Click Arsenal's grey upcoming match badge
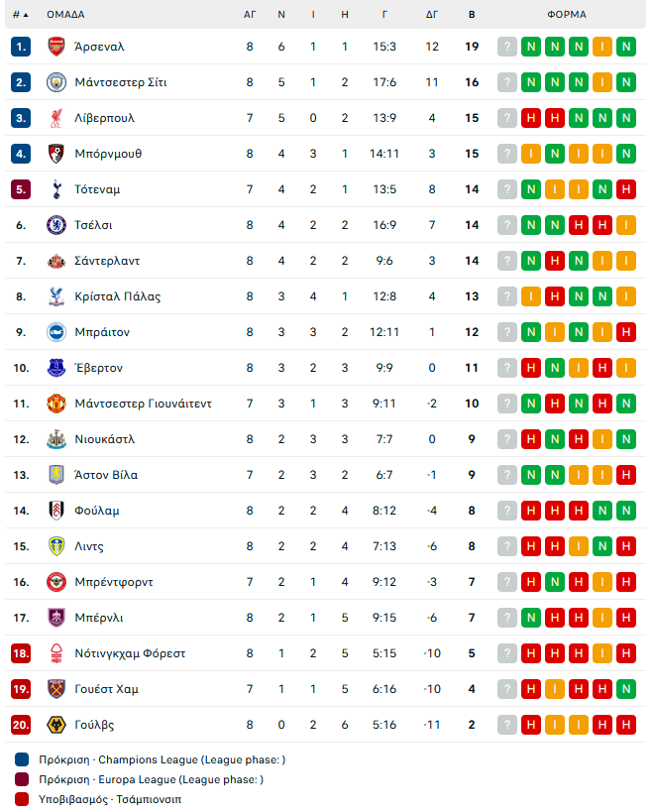The height and width of the screenshot is (812, 653). [x=507, y=47]
